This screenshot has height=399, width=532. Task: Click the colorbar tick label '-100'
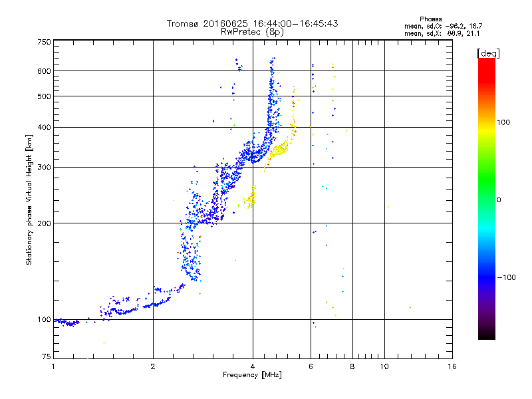(x=506, y=277)
